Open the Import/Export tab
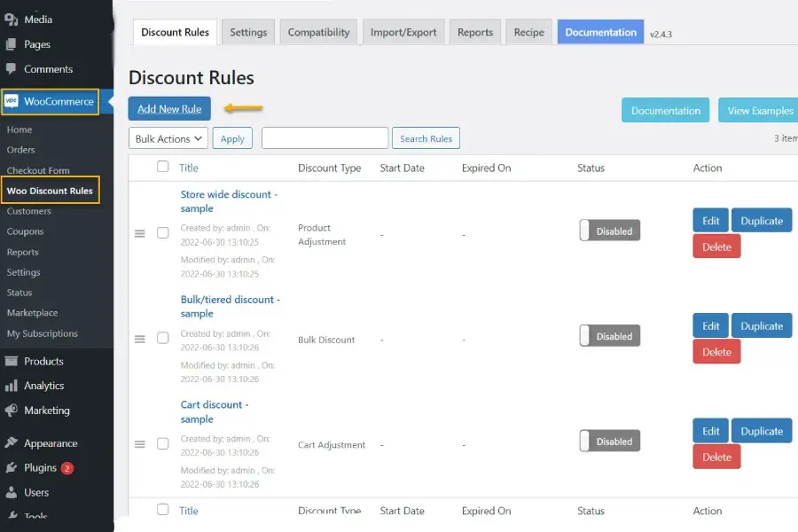Viewport: 798px width, 532px height. pyautogui.click(x=403, y=32)
